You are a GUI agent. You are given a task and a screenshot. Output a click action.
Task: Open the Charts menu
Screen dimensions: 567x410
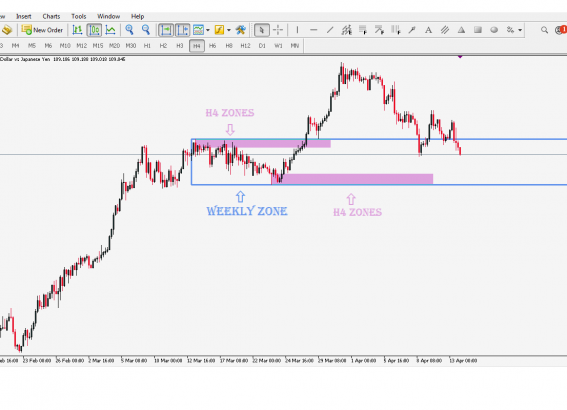pos(51,16)
